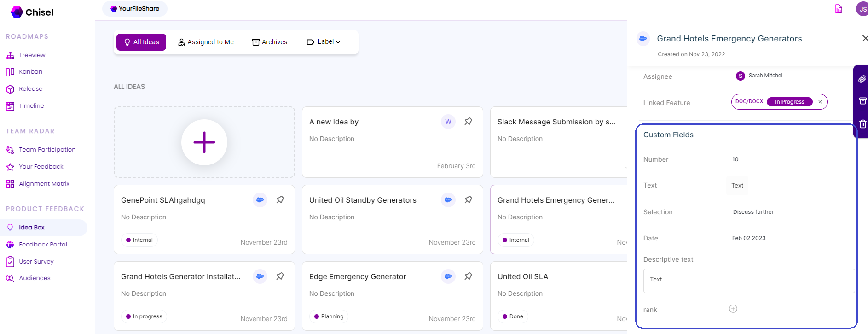Pin the GenePoint SLAhgahdgq idea card
Viewport: 868px width, 334px height.
click(x=280, y=200)
